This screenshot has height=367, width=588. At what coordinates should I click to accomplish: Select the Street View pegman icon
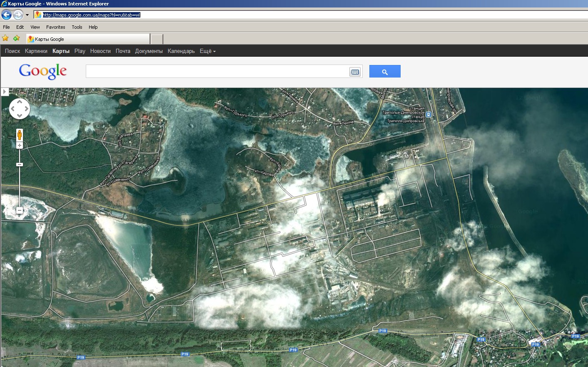(20, 135)
